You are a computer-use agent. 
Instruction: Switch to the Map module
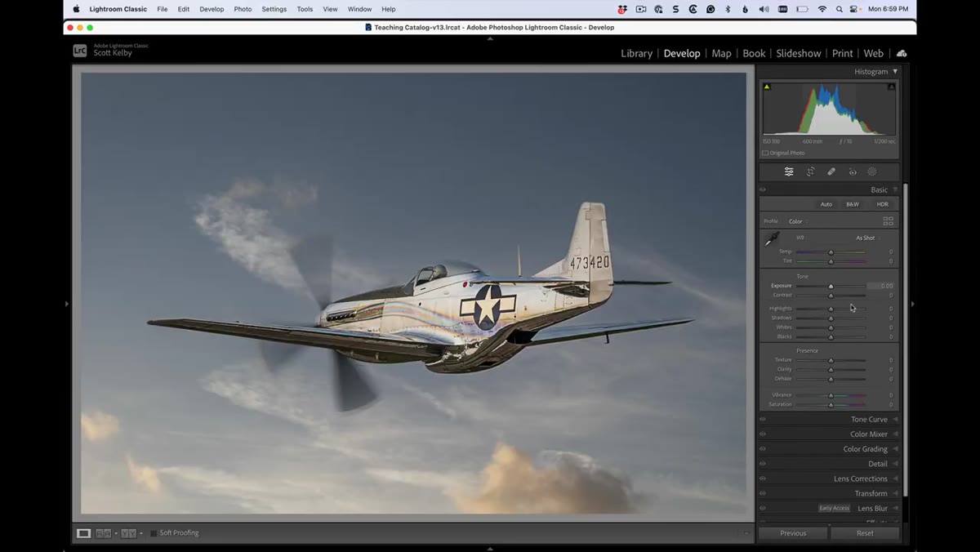(721, 53)
